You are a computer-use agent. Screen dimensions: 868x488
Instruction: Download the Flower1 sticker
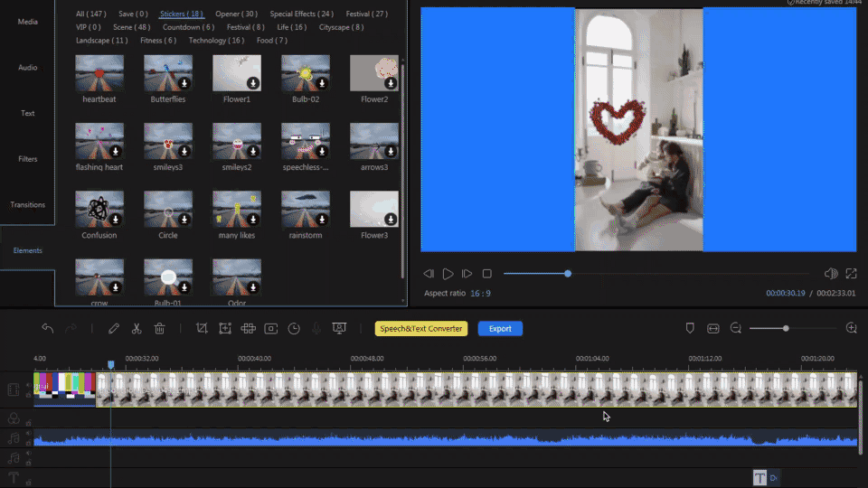[253, 83]
